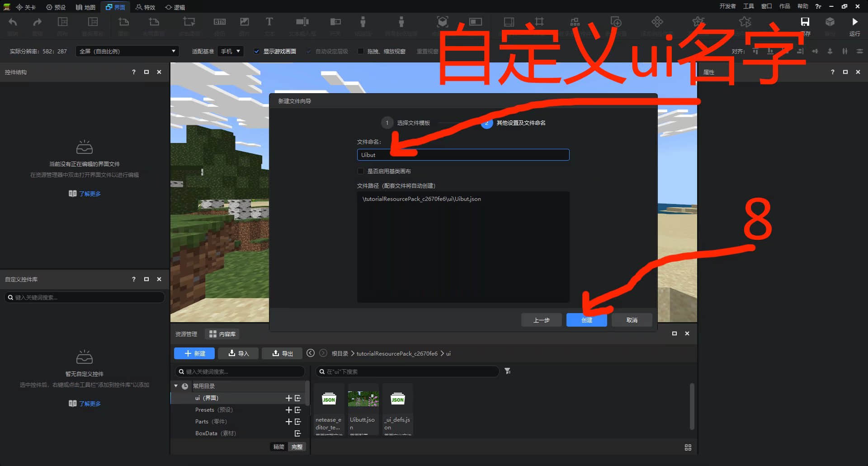Screen dimensions: 868x466
Task: Open the 作品 menu
Action: pyautogui.click(x=784, y=6)
